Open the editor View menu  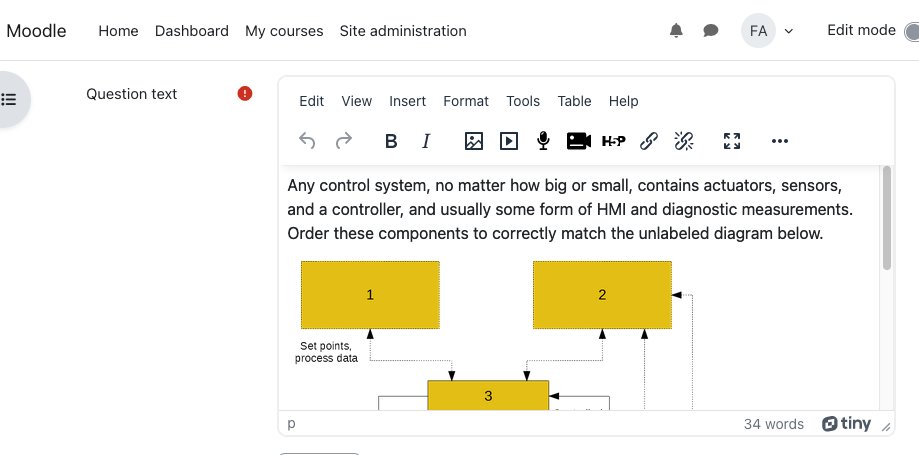pyautogui.click(x=356, y=101)
